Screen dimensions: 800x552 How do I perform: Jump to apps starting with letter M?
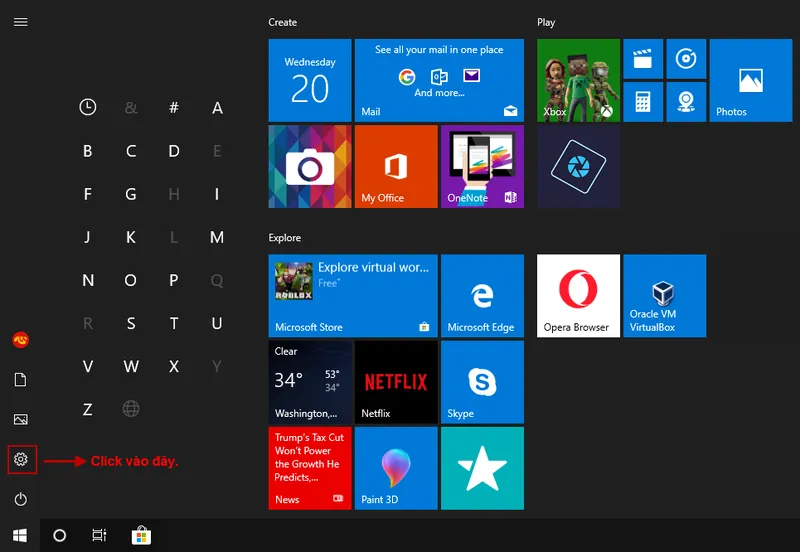(217, 238)
